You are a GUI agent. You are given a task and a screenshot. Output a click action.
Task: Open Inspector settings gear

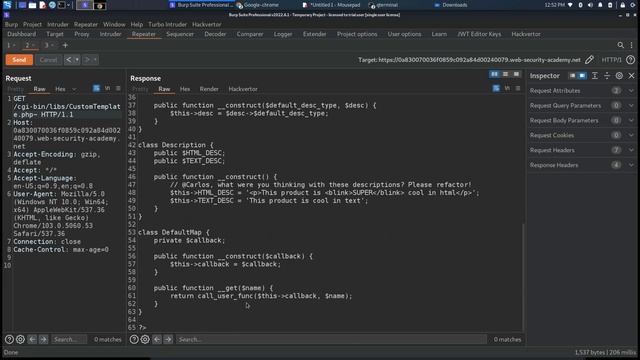619,76
